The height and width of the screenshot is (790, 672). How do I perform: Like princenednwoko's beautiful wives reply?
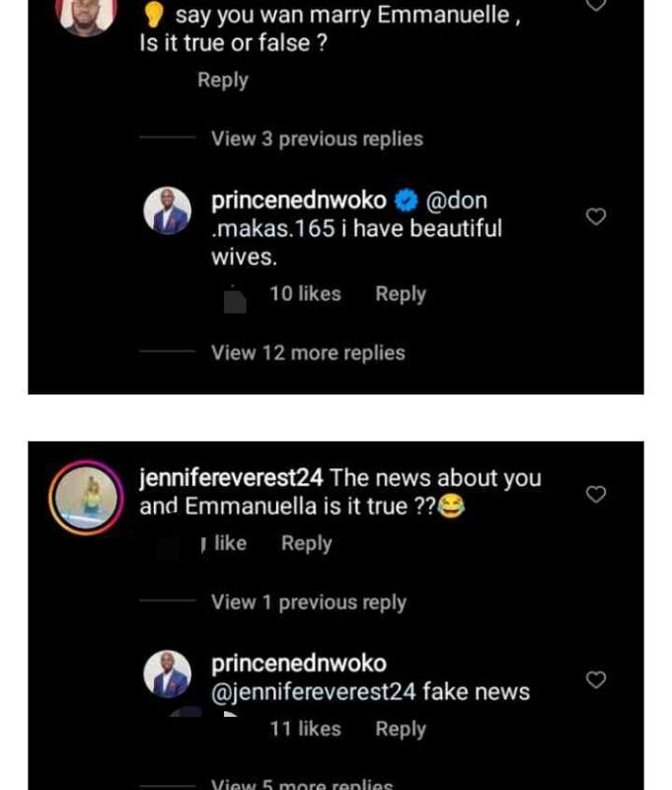pyautogui.click(x=595, y=216)
